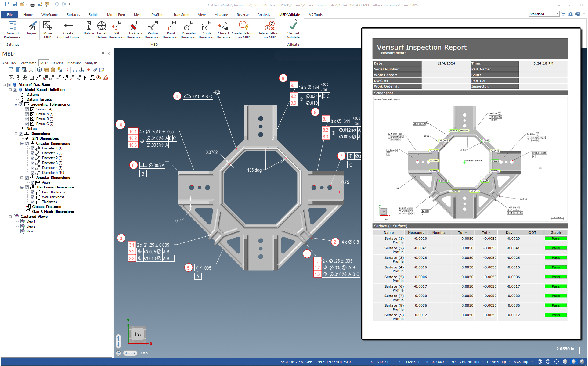Select the Move MBD tool
588x366 pixels.
click(x=47, y=30)
